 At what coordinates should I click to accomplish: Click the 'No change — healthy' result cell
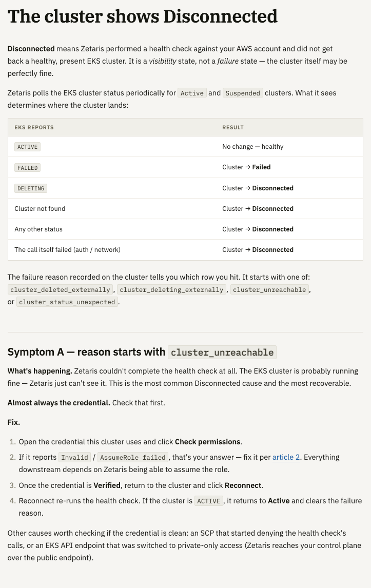pyautogui.click(x=253, y=147)
